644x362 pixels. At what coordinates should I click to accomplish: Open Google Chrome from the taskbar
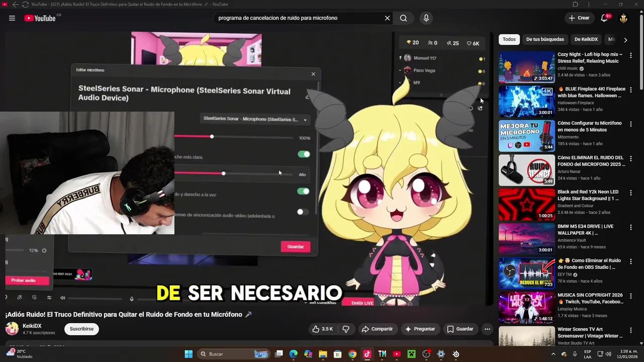[352, 354]
